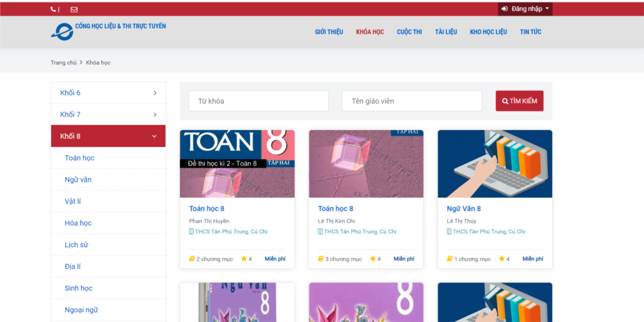Click star rating icon on Lê Thị Kim Chi card
The width and height of the screenshot is (644, 322).
click(373, 259)
